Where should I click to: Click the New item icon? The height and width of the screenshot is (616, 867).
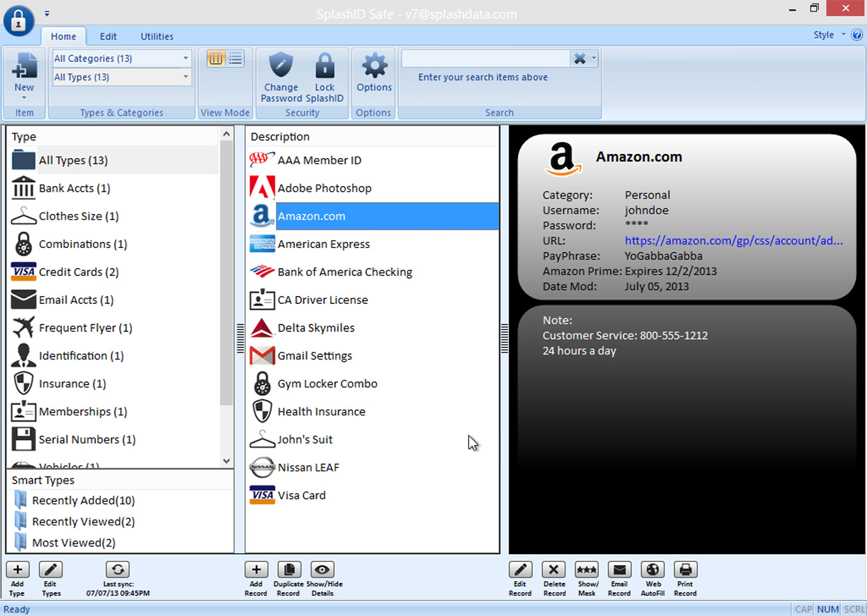(x=24, y=66)
